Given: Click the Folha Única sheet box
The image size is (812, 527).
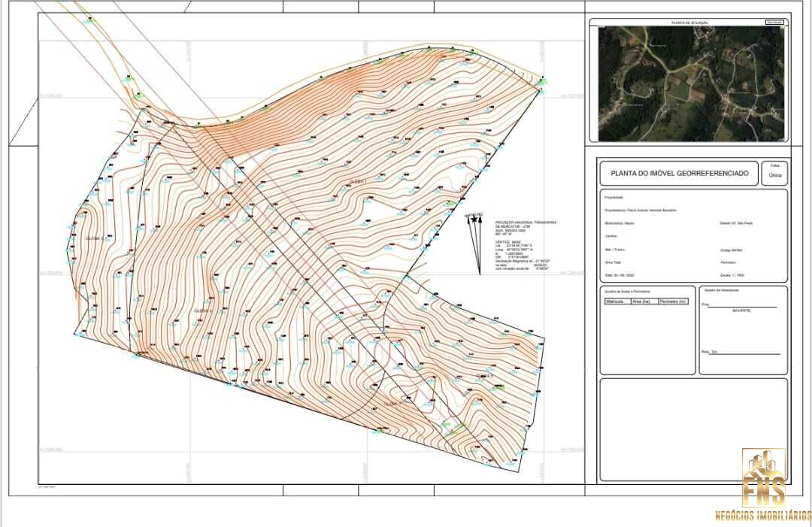Looking at the screenshot, I should 774,173.
